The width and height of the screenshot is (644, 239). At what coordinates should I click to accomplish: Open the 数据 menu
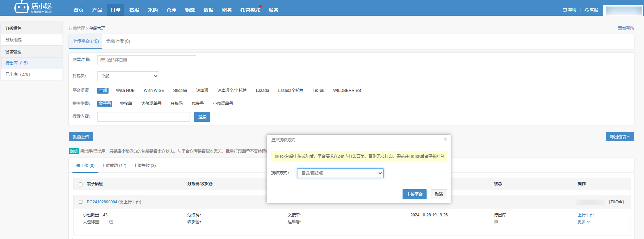(208, 10)
